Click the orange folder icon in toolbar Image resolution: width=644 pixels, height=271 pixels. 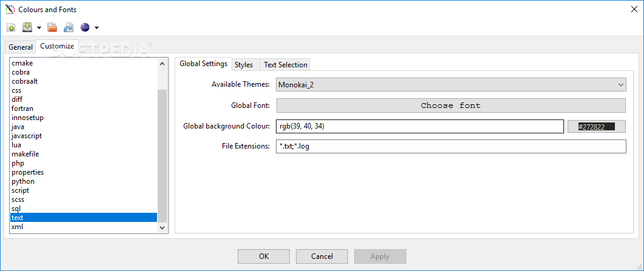tap(52, 27)
